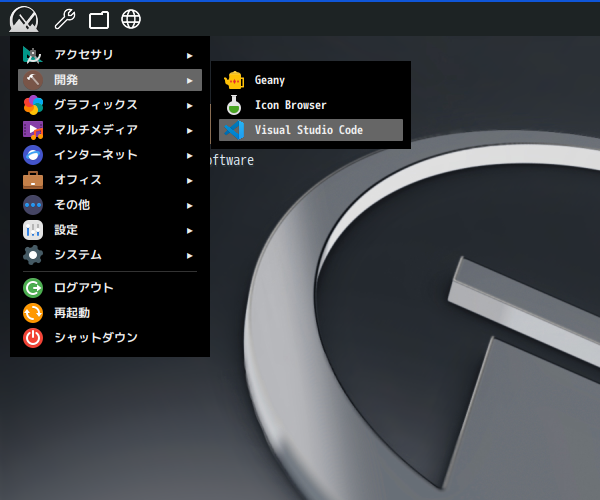Click the red シャットダウン power icon
The image size is (600, 500).
pos(33,338)
